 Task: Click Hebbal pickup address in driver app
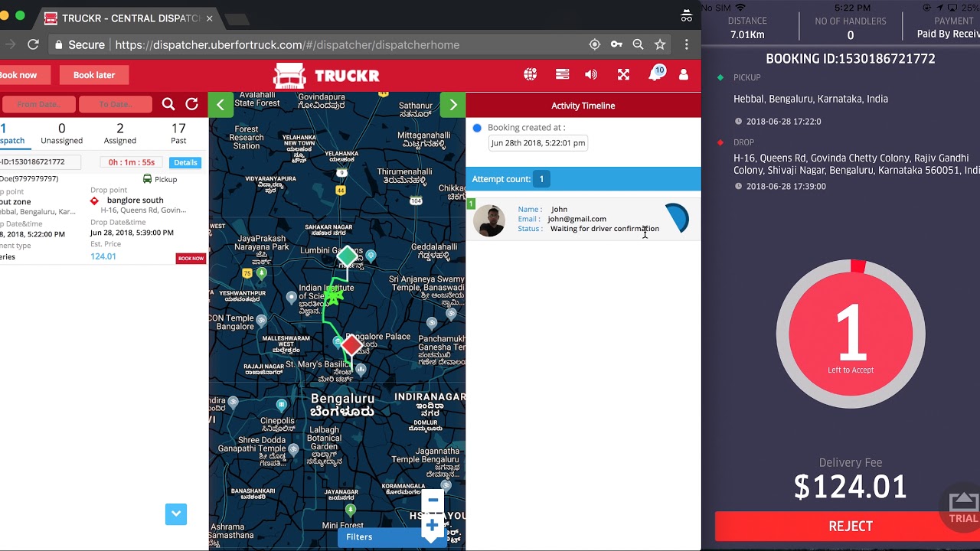pos(811,99)
